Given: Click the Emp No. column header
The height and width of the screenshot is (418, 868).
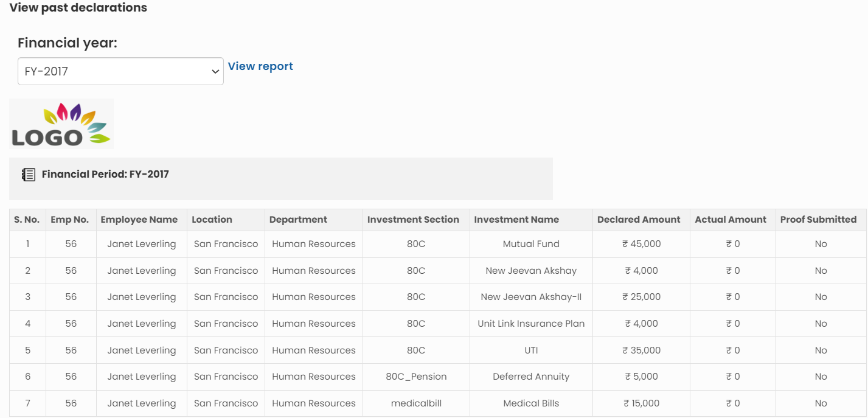Looking at the screenshot, I should [70, 220].
